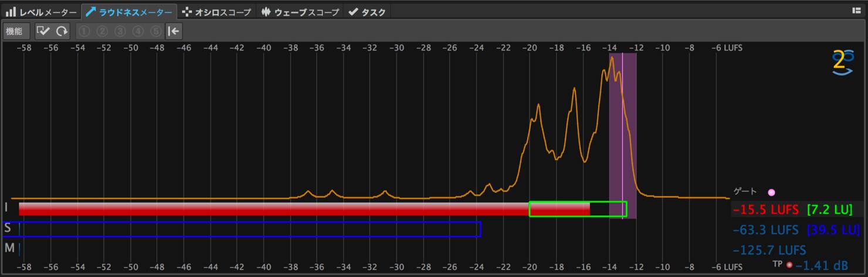Viewport: 868px width, 277px height.
Task: Click the jump-to-start arrow bar icon
Action: 174,31
